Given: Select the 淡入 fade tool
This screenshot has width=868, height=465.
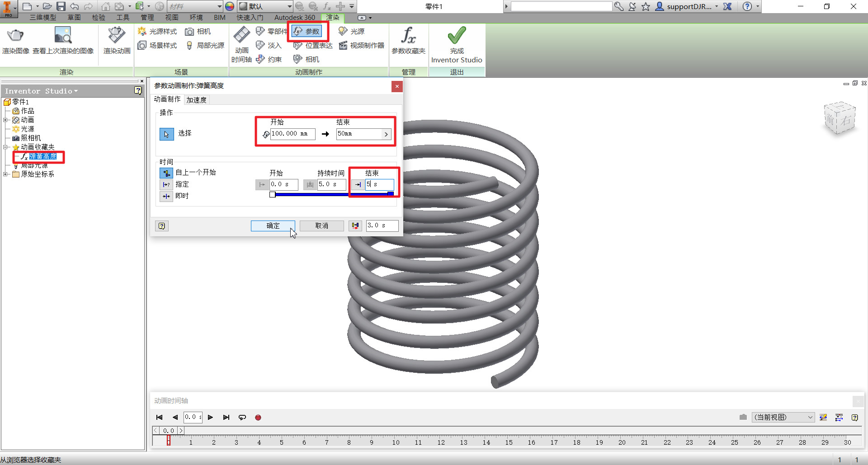Looking at the screenshot, I should pos(269,45).
